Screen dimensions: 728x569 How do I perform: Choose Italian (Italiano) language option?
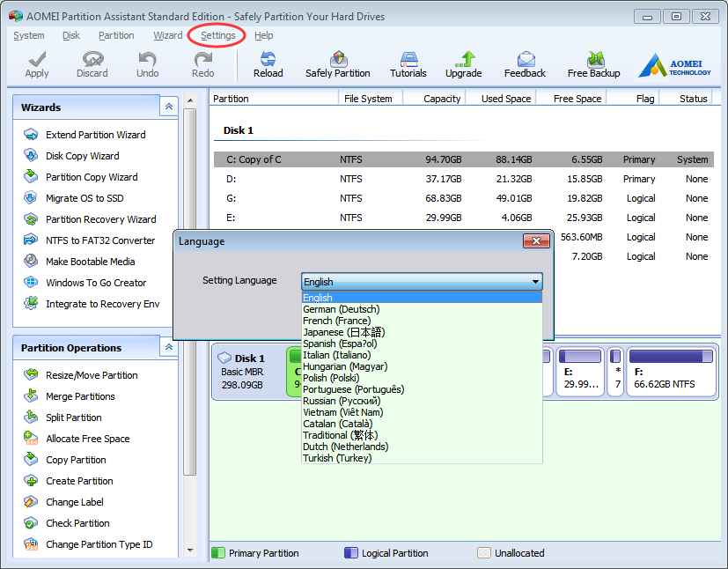tap(422, 355)
